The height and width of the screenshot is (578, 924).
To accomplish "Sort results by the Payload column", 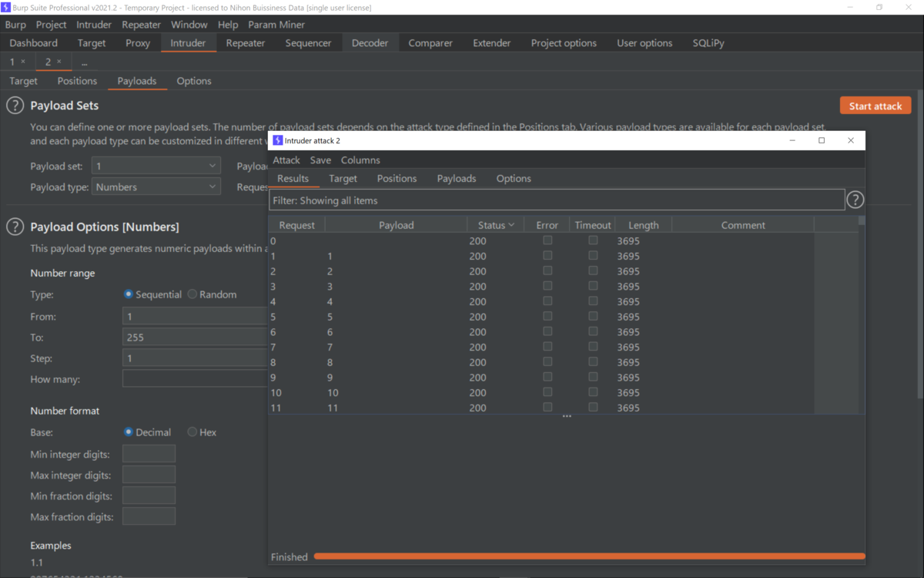I will coord(397,225).
